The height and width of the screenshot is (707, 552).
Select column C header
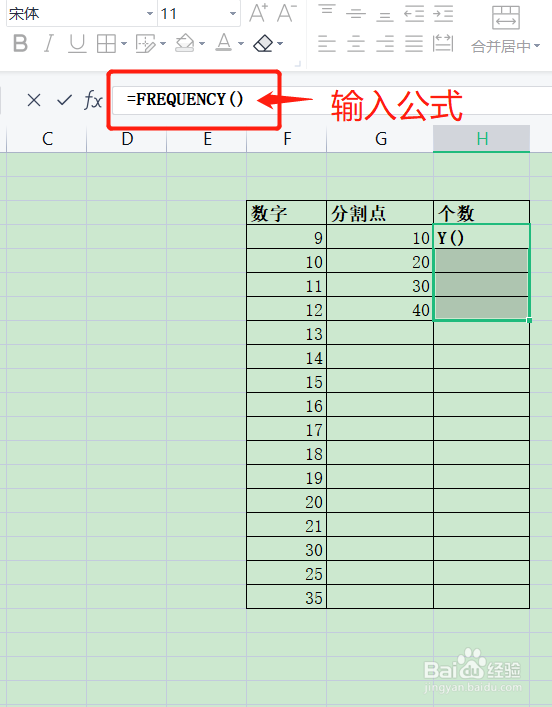tap(46, 139)
